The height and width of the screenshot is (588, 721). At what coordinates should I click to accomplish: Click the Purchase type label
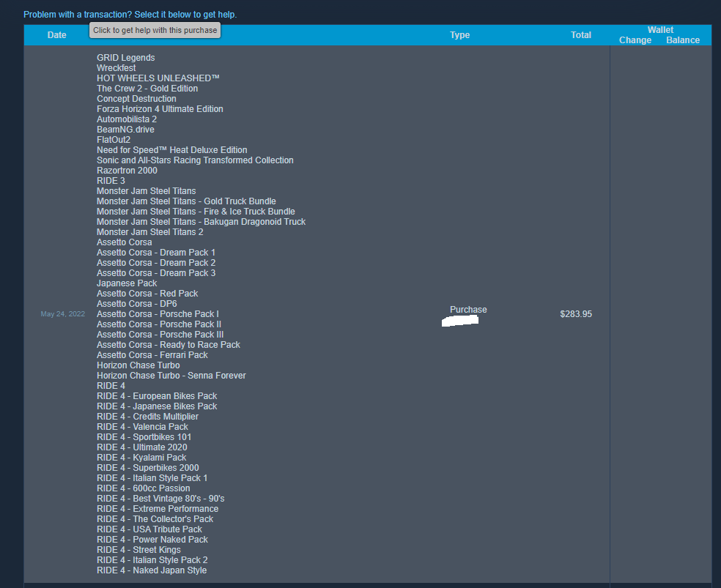click(x=468, y=310)
